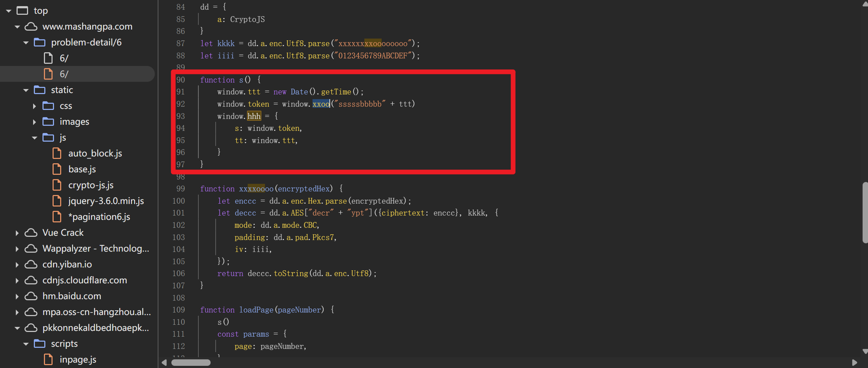Collapse the top frame tree node

[9, 11]
